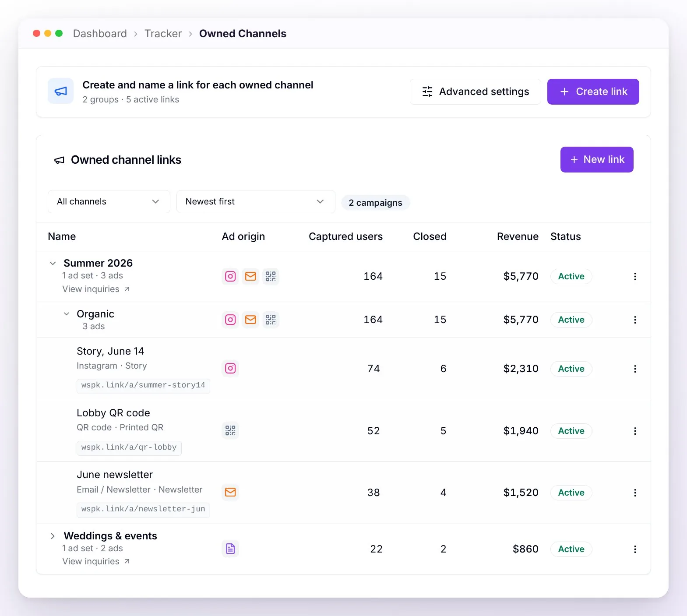Screen dimensions: 687x616
Task: Click the 2 campaigns badge
Action: click(x=375, y=202)
